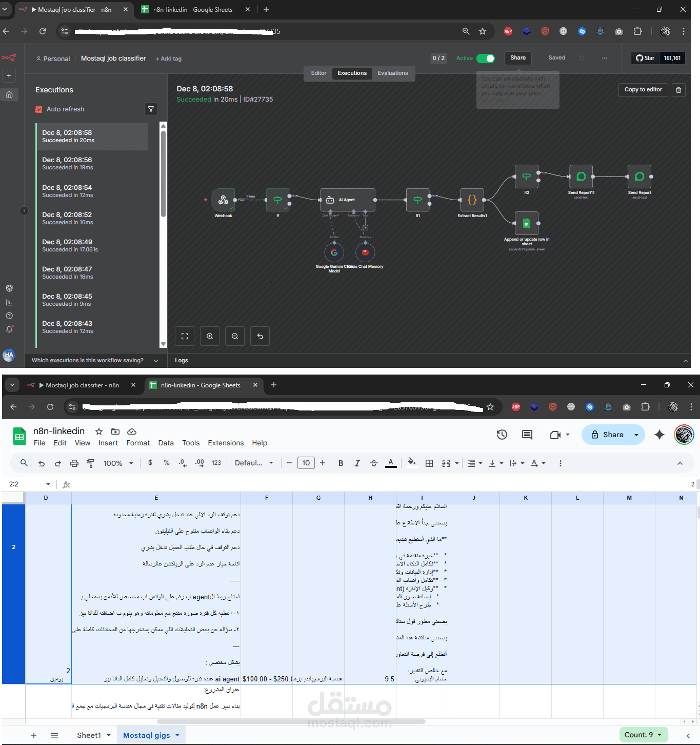Select the paint format tool in Sheets

point(90,463)
